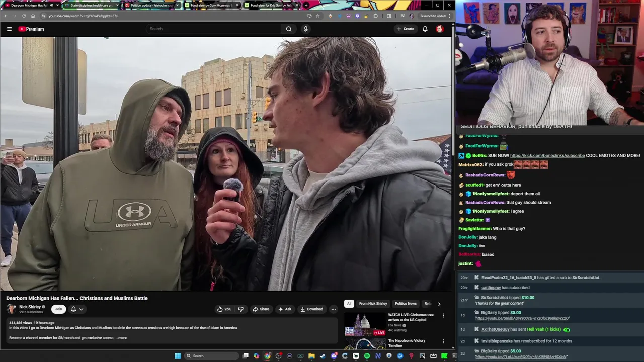The image size is (644, 362).
Task: Open Nick Shirley channel avatar
Action: tap(11, 309)
